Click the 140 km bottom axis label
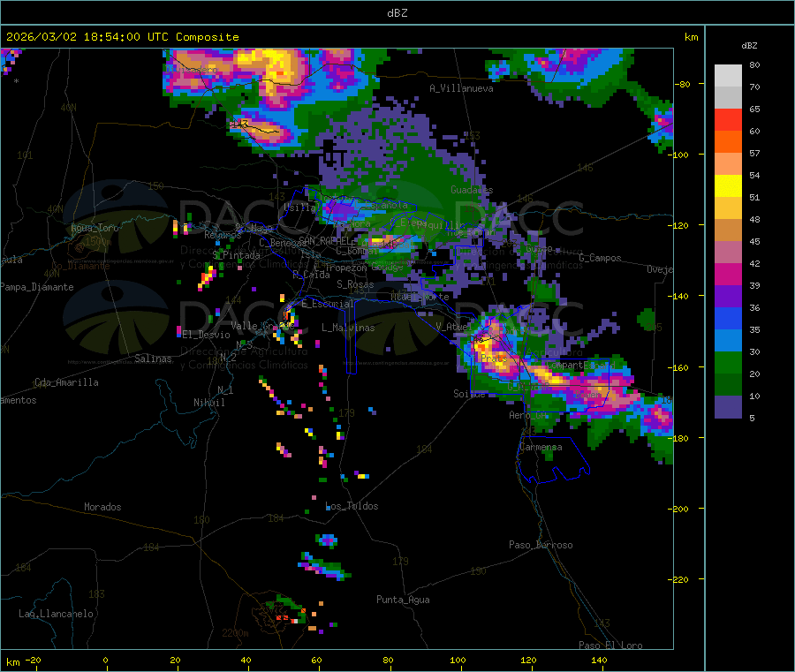 tap(599, 660)
